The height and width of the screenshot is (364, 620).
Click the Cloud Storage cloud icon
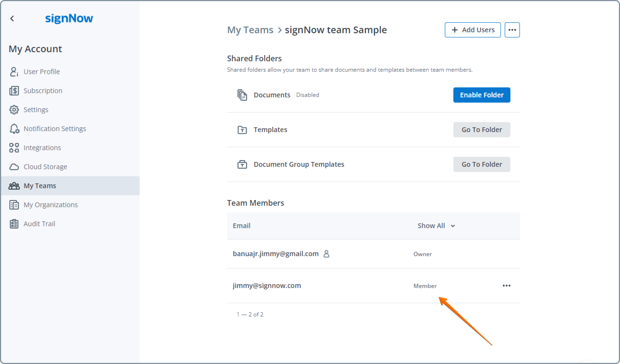tap(14, 167)
